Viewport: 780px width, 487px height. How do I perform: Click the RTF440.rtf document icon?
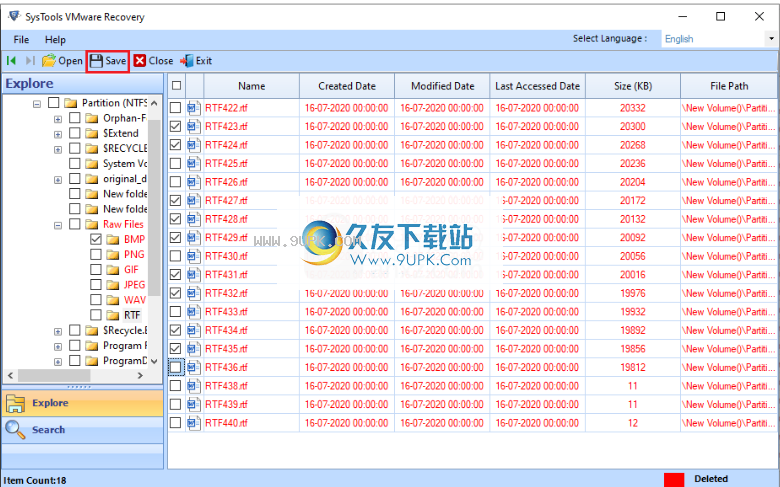(194, 423)
